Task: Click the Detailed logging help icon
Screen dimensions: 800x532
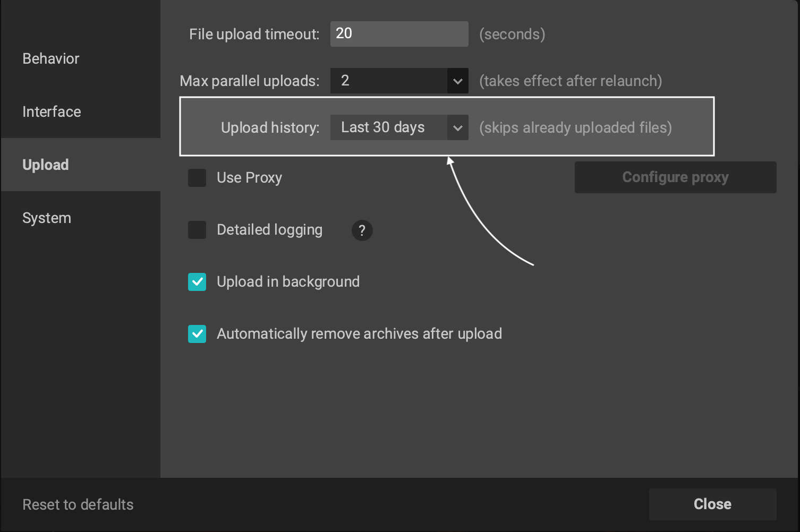Action: (362, 230)
